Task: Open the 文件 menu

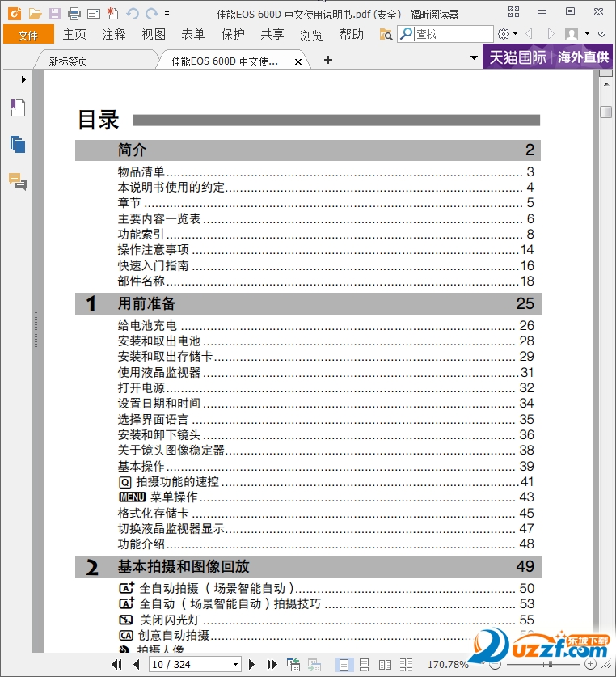Action: 28,35
